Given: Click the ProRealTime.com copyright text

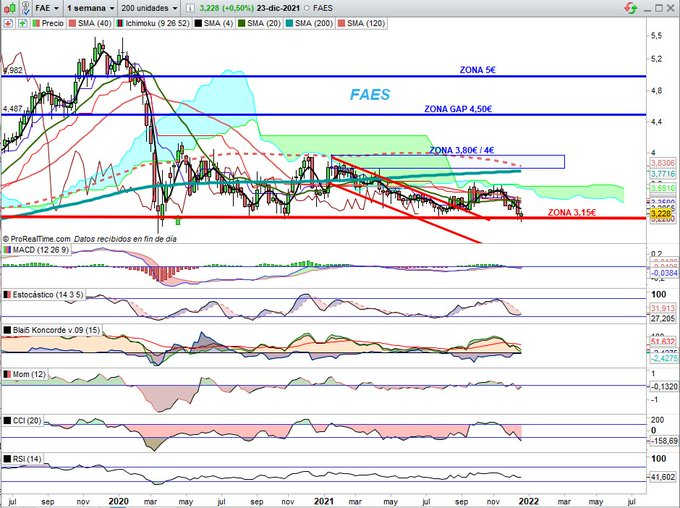Looking at the screenshot, I should point(36,239).
